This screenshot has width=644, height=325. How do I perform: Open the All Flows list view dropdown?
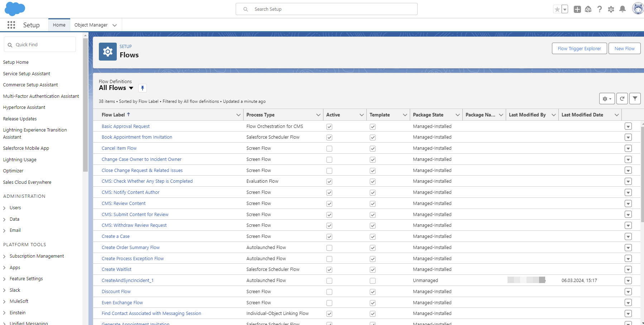click(x=131, y=88)
